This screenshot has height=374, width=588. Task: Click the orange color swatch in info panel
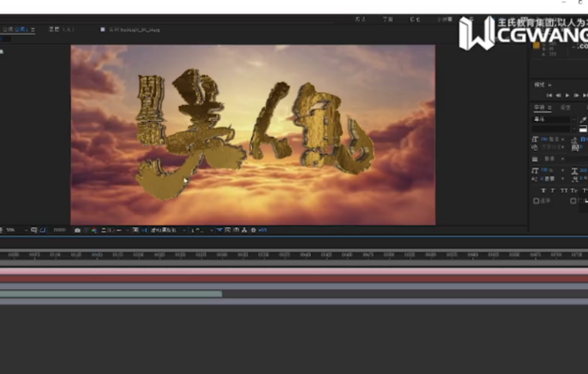click(x=536, y=46)
